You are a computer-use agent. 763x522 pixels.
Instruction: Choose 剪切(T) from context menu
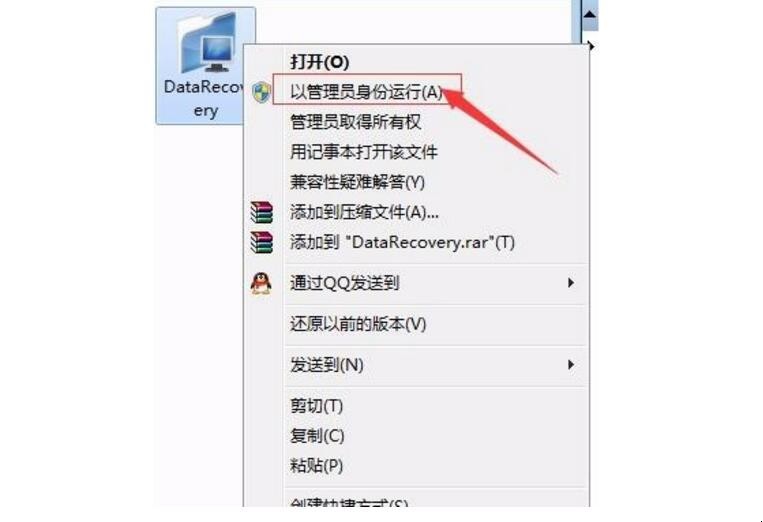pyautogui.click(x=316, y=406)
